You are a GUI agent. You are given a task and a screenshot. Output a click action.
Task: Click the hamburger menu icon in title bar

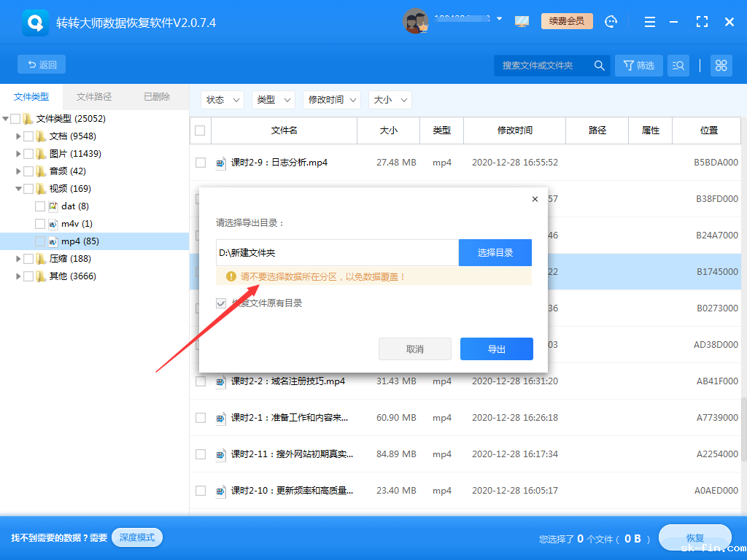649,21
